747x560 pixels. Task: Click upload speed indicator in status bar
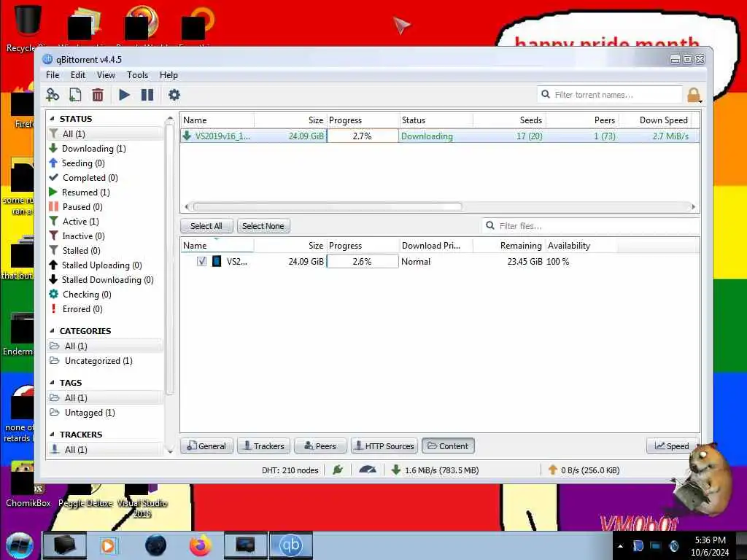click(584, 470)
